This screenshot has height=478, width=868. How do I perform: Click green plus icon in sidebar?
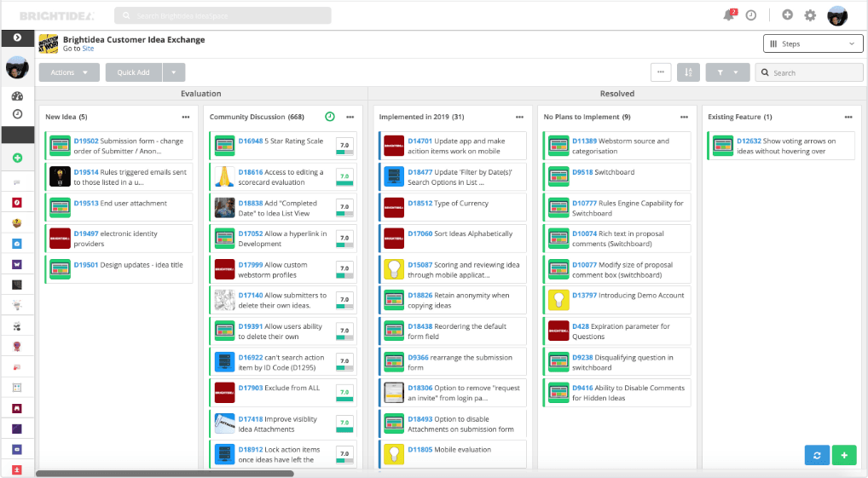coord(17,158)
